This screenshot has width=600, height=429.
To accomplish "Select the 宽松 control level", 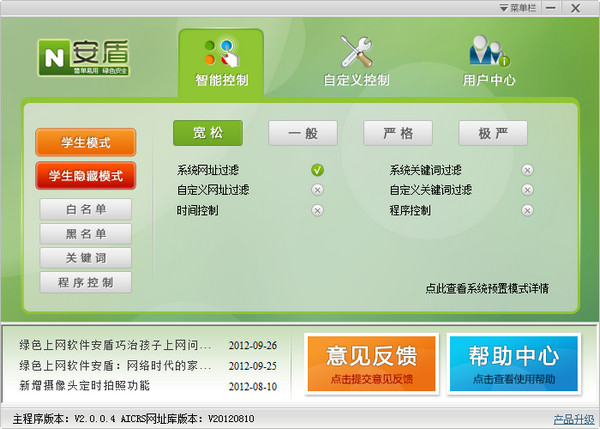I will pyautogui.click(x=207, y=133).
